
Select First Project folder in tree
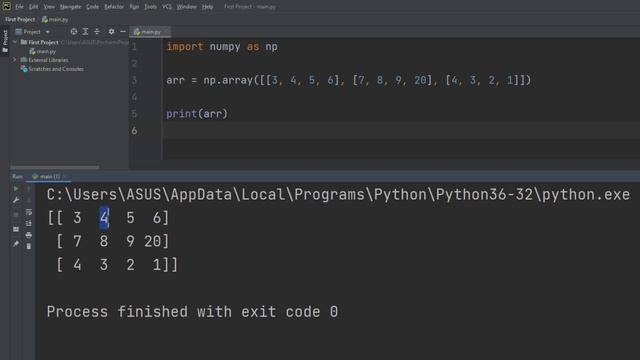[x=43, y=42]
